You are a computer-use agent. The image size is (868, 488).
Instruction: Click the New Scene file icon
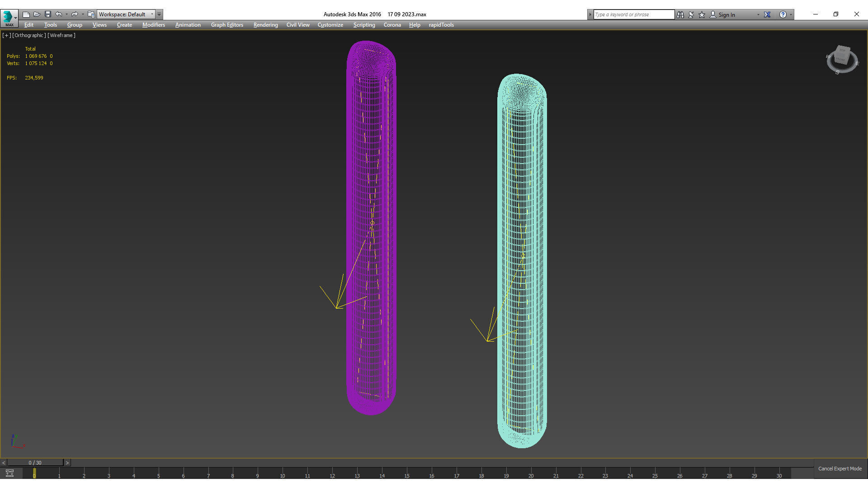(26, 14)
